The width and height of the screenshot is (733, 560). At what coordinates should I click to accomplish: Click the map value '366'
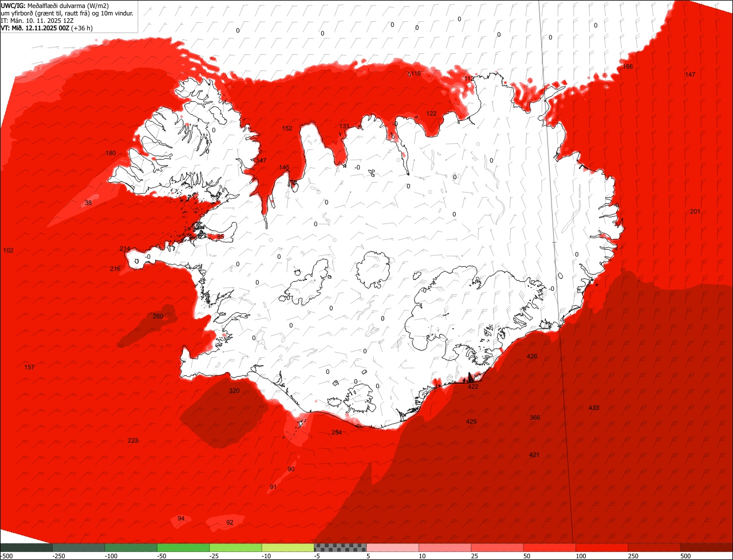coord(535,417)
